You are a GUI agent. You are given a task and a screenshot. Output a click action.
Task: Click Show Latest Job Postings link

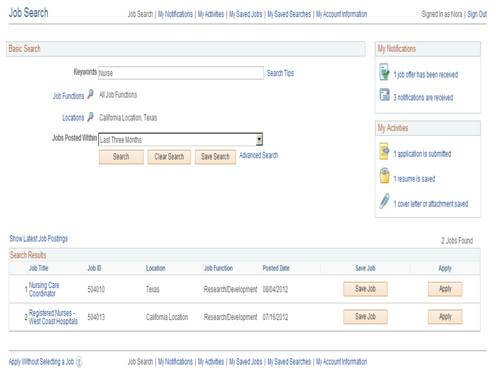[38, 238]
